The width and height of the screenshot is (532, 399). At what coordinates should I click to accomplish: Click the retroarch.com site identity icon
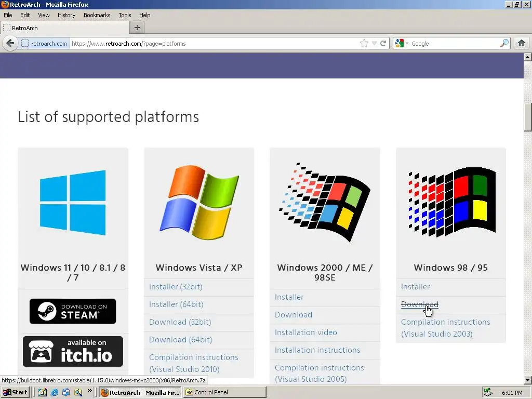pos(44,44)
